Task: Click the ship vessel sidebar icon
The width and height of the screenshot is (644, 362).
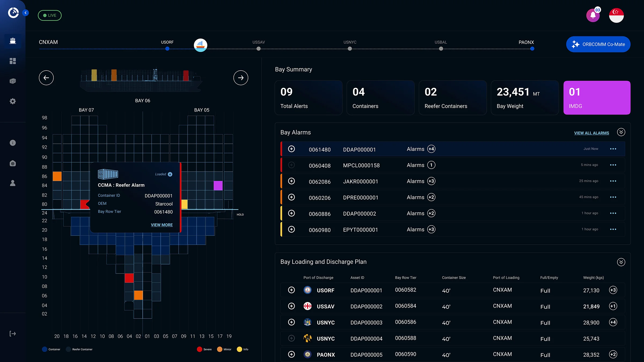Action: 13,41
